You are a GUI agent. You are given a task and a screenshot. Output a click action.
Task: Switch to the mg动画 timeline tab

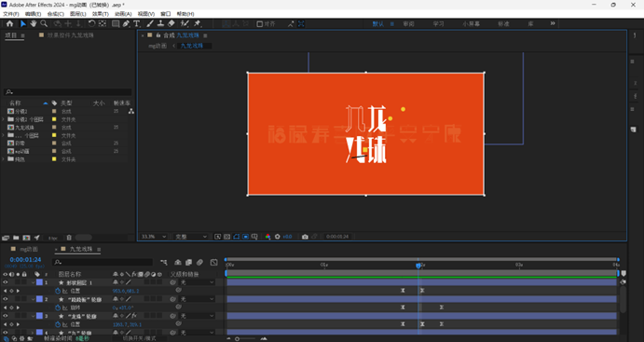click(29, 249)
